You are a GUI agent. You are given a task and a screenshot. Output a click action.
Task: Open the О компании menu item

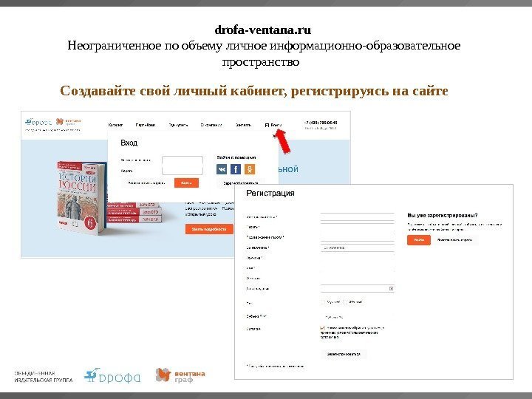point(211,125)
